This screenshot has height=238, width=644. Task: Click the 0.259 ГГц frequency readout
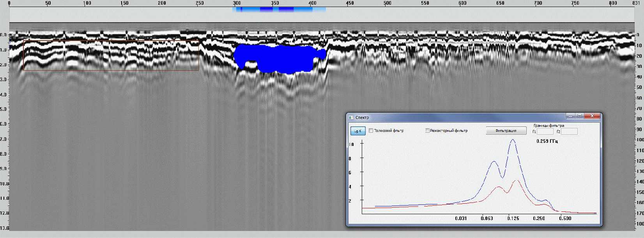pyautogui.click(x=547, y=141)
